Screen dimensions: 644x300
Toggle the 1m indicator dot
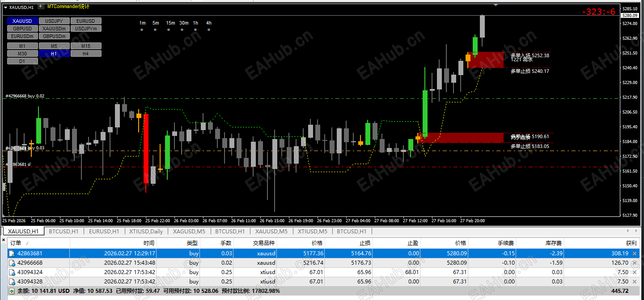[x=142, y=30]
